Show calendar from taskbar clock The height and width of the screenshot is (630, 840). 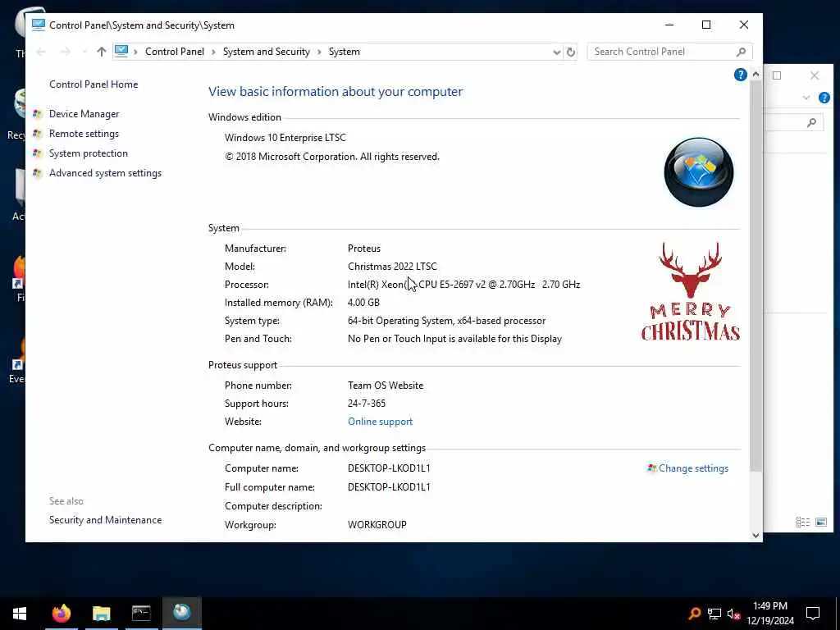(769, 613)
